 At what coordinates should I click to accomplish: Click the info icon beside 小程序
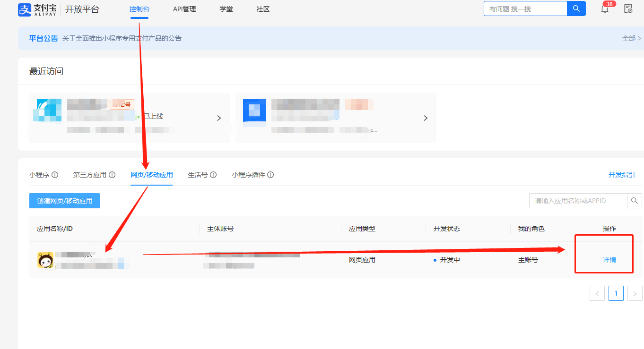[55, 175]
